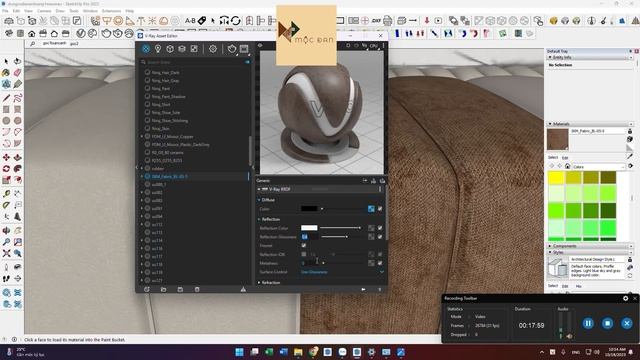The image size is (640, 360).
Task: Toggle the Reflection Glossiness texture checkbox
Action: coord(380,237)
